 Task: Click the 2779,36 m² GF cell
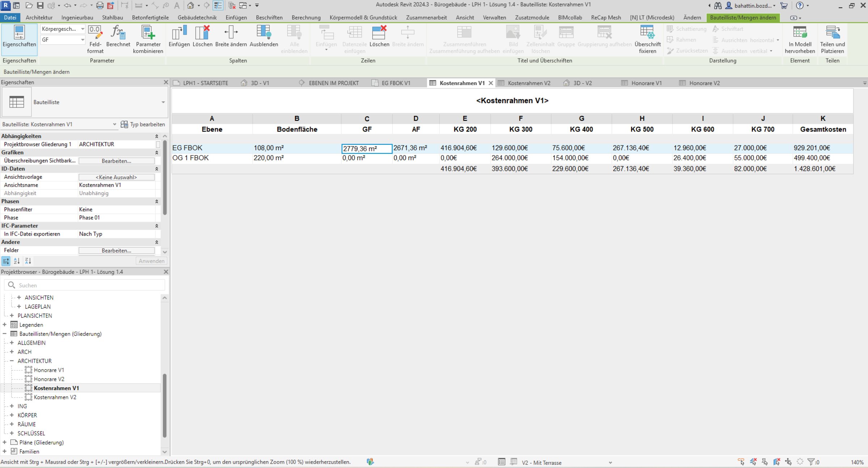click(x=367, y=148)
